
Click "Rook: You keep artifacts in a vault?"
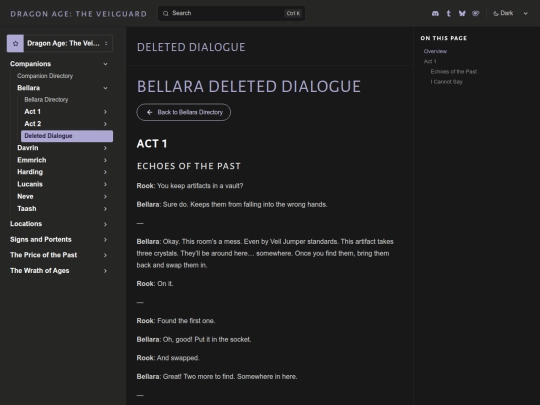190,186
